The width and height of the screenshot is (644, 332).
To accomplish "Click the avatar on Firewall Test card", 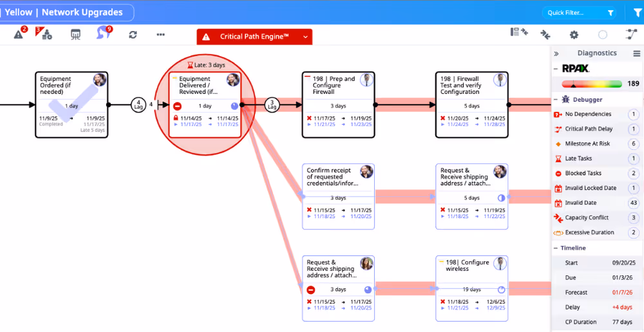I will click(x=500, y=80).
